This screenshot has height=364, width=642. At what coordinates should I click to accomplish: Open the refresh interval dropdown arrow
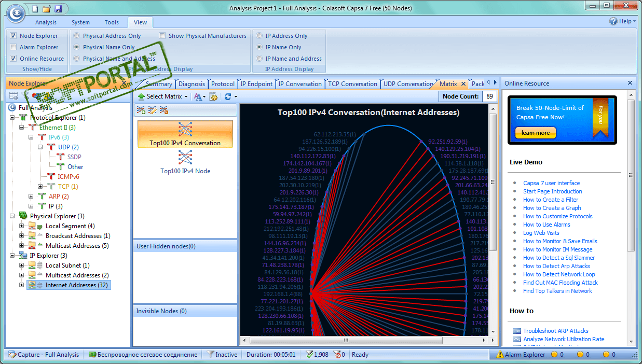[x=236, y=96]
